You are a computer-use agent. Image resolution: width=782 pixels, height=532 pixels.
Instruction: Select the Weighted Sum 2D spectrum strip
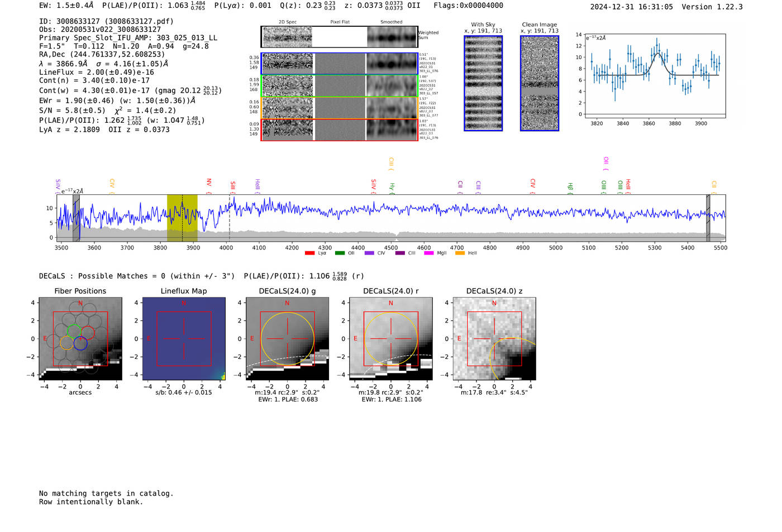pos(339,37)
